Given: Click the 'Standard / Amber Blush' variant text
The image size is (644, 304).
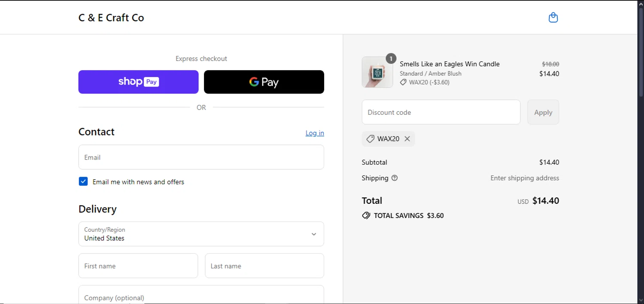Looking at the screenshot, I should tap(431, 74).
